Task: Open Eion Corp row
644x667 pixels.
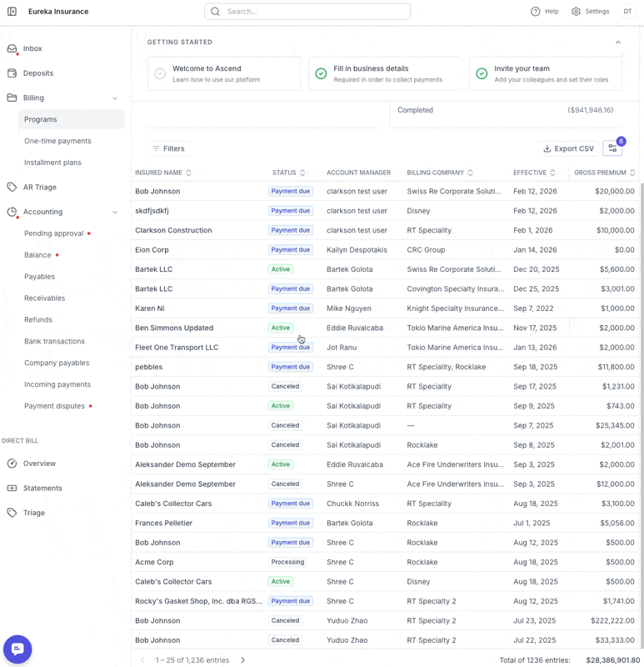Action: pyautogui.click(x=385, y=250)
